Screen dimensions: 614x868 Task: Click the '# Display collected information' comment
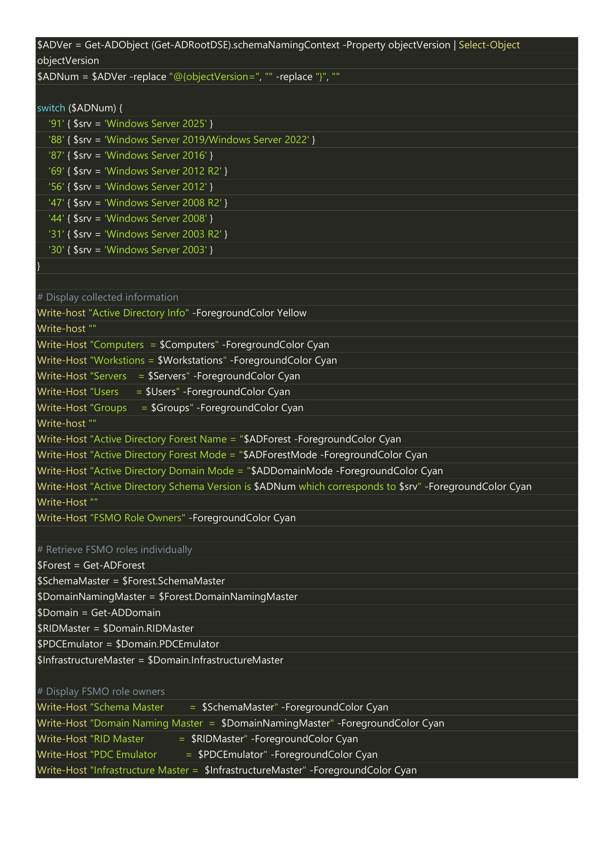[108, 297]
